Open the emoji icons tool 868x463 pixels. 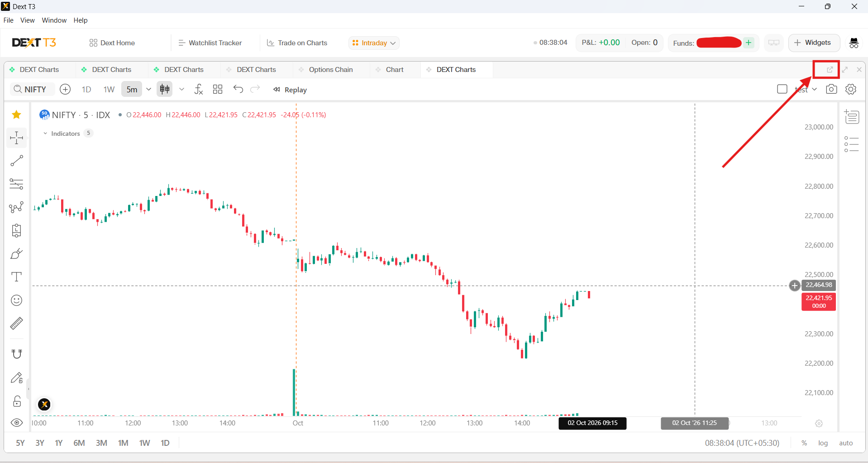coord(17,300)
